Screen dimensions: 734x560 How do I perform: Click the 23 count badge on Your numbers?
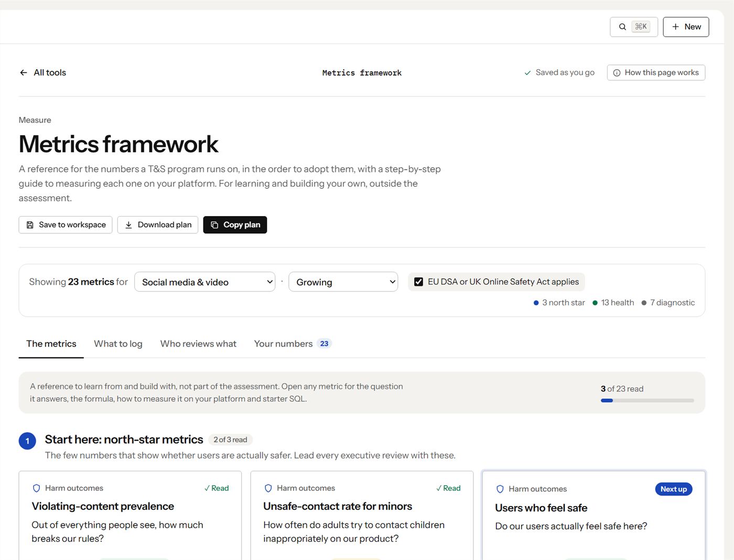pos(325,344)
